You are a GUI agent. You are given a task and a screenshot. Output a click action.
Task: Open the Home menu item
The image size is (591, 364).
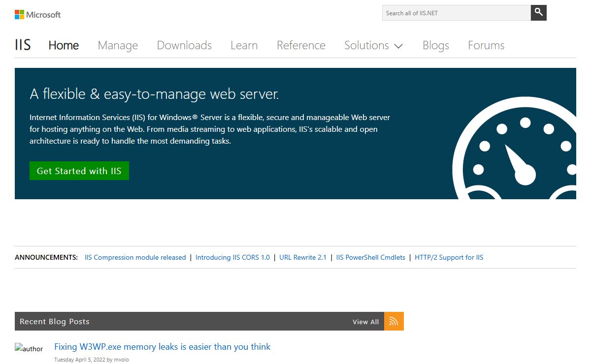[x=64, y=45]
